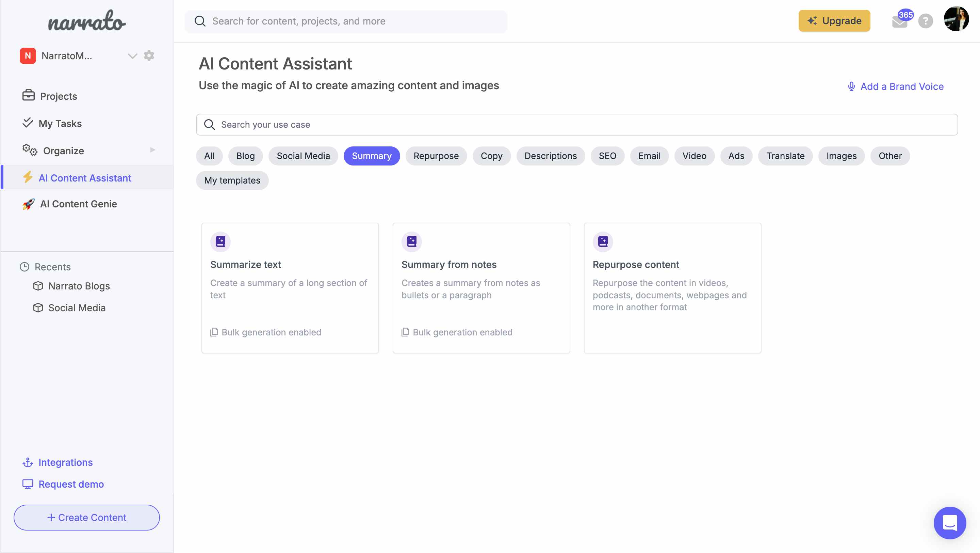Click the Request demo monitor icon

click(28, 484)
